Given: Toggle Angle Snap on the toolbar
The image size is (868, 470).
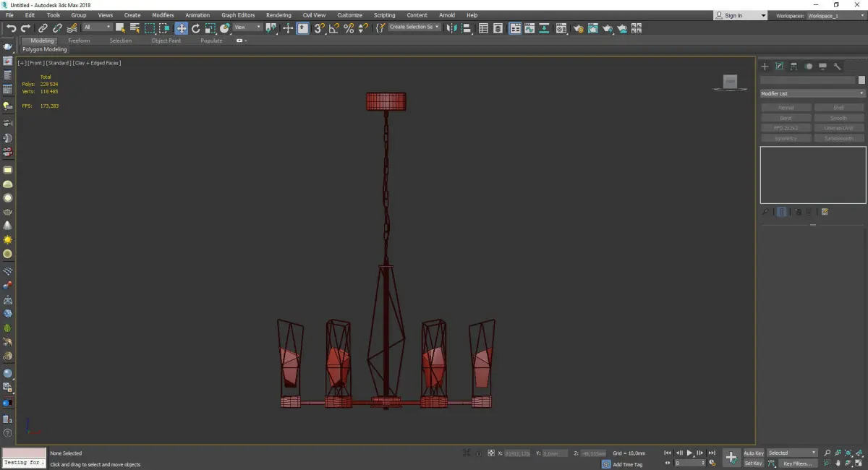Looking at the screenshot, I should point(334,28).
